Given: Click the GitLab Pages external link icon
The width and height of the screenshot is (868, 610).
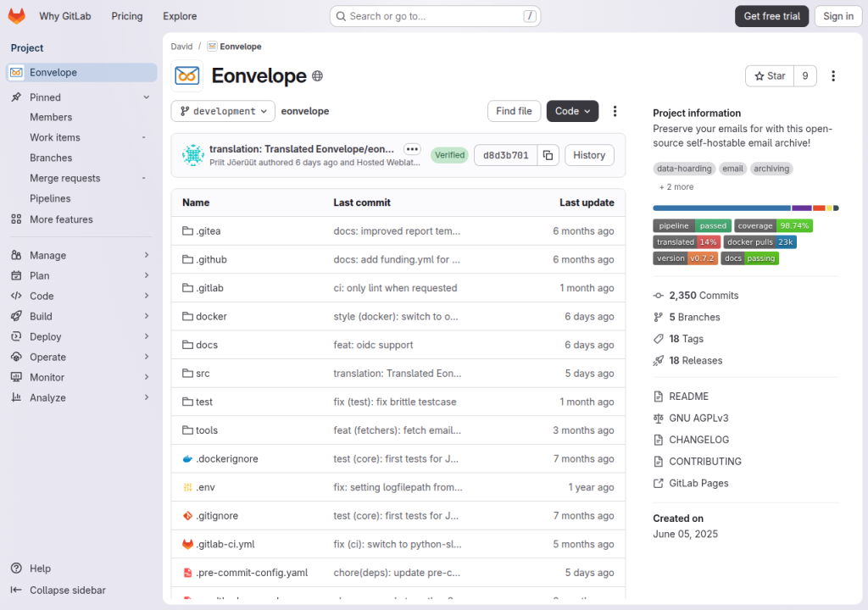Looking at the screenshot, I should click(x=658, y=483).
